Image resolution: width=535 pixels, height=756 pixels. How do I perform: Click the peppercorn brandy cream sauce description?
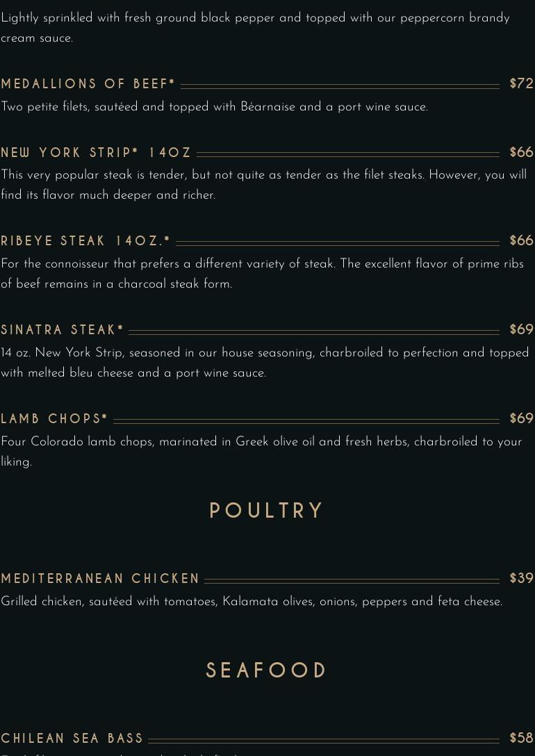255,28
